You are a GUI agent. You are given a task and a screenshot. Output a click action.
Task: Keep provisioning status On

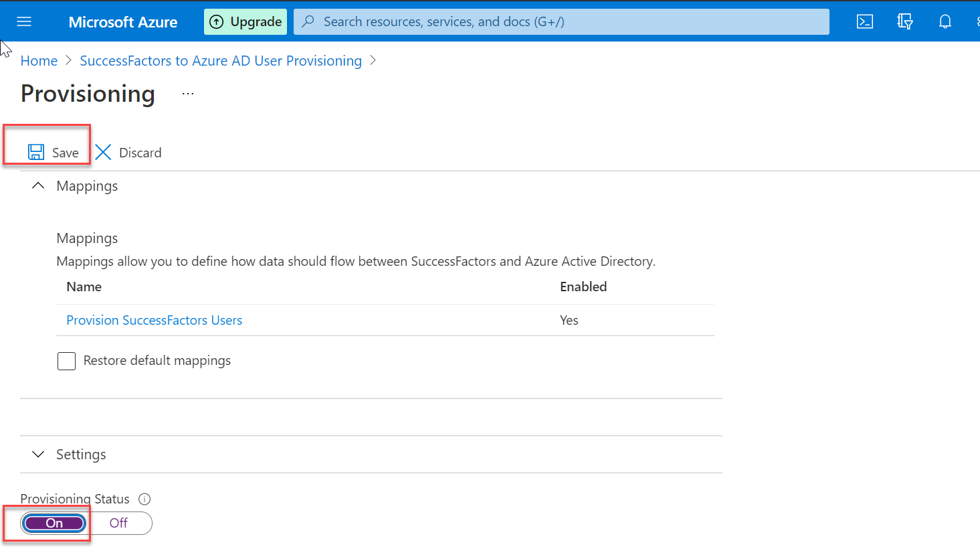(53, 523)
